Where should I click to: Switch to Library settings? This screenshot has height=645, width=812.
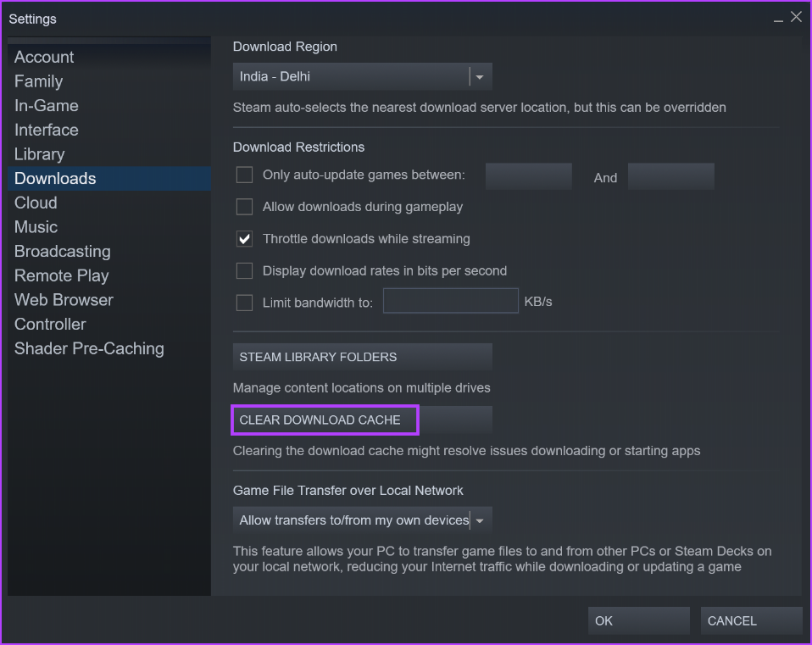click(39, 154)
